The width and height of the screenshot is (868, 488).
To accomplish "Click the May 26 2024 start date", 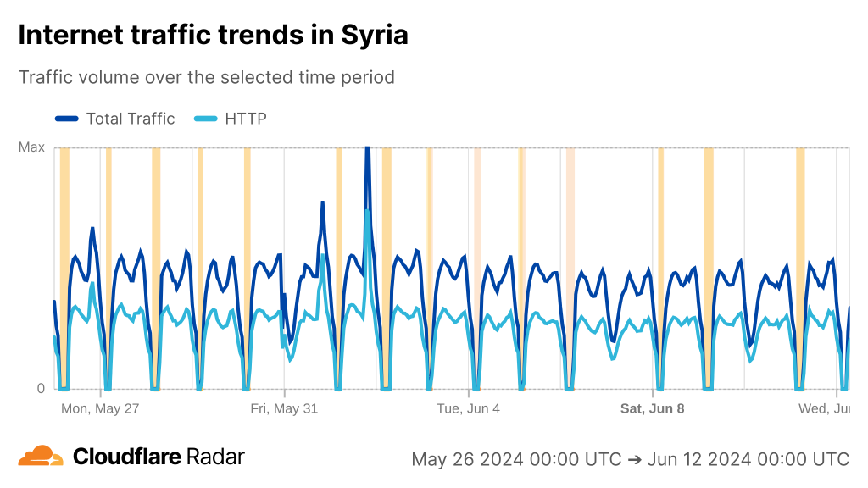I will coord(517,459).
